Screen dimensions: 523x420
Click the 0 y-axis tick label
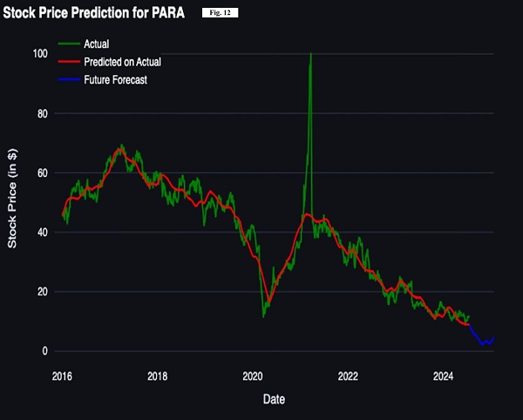tap(46, 351)
